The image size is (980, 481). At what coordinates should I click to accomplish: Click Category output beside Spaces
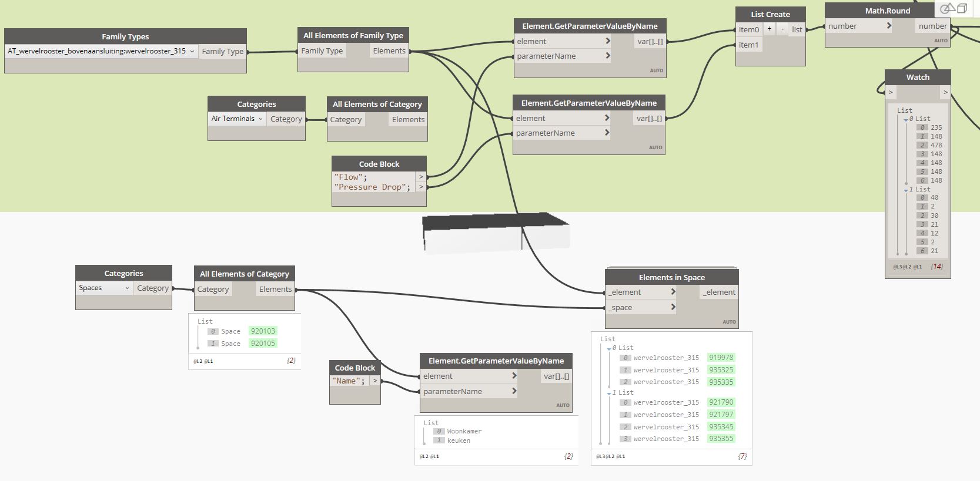pyautogui.click(x=153, y=288)
